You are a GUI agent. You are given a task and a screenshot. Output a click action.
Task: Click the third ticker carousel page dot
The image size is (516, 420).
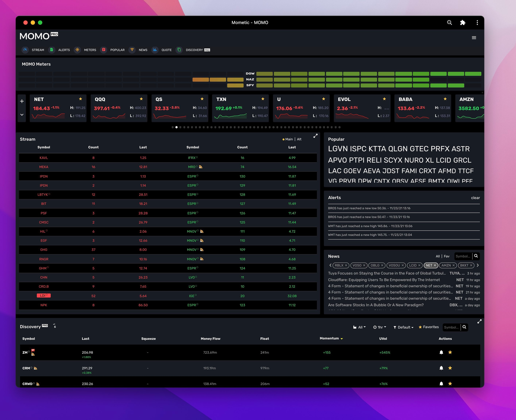pyautogui.click(x=180, y=127)
